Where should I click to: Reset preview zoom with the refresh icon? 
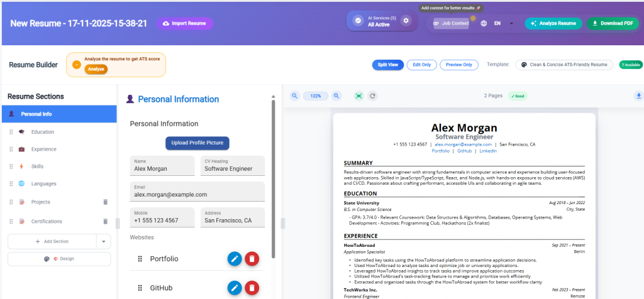pyautogui.click(x=372, y=96)
